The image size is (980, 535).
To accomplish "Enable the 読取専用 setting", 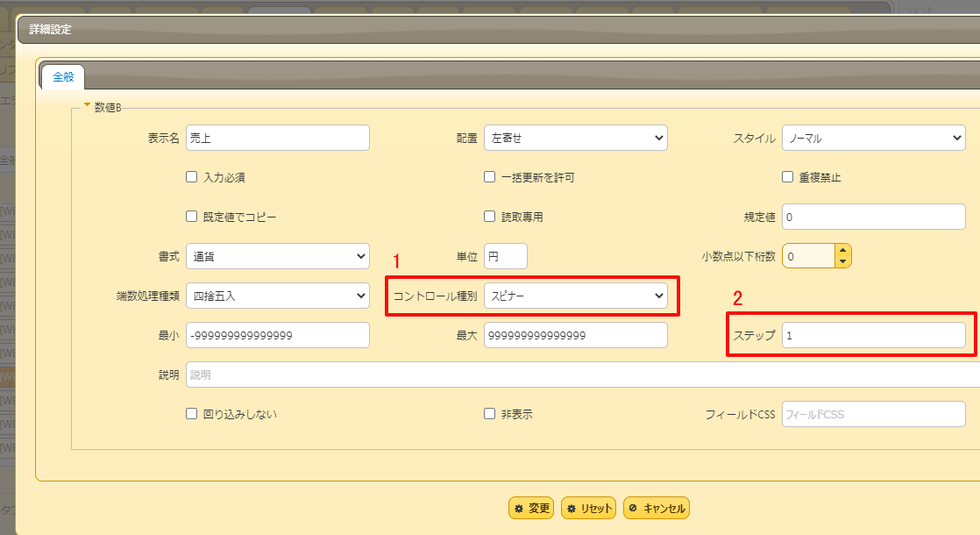I will pos(489,216).
